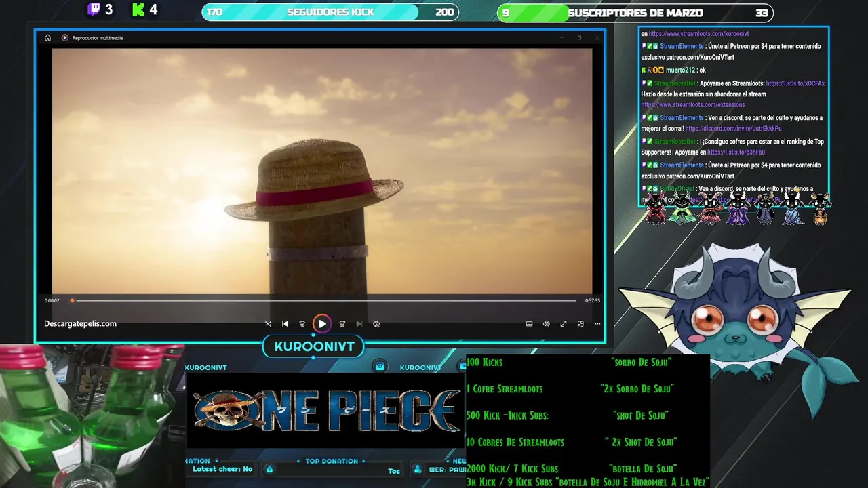The height and width of the screenshot is (488, 868).
Task: Click '100 Kicks' reward row
Action: (569, 363)
